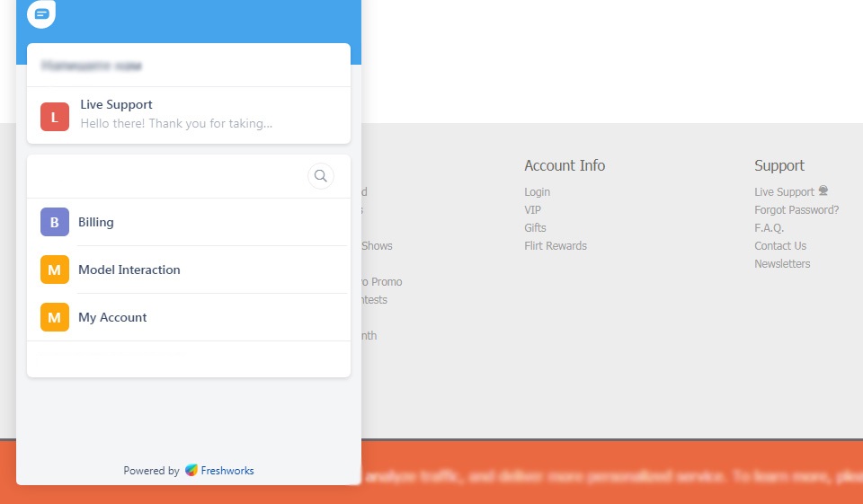Click the Freshworks logo icon
Image resolution: width=863 pixels, height=504 pixels.
191,470
